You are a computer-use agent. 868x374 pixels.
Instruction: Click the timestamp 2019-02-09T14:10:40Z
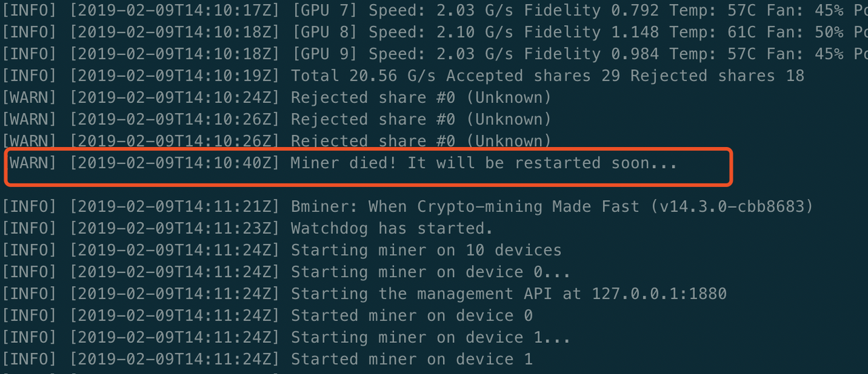[x=174, y=164]
